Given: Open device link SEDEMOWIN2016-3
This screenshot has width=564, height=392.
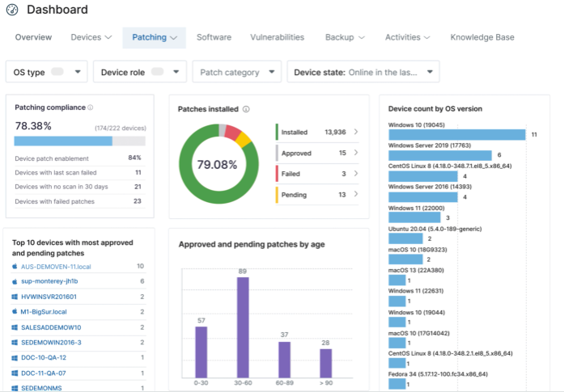Looking at the screenshot, I should (x=51, y=343).
